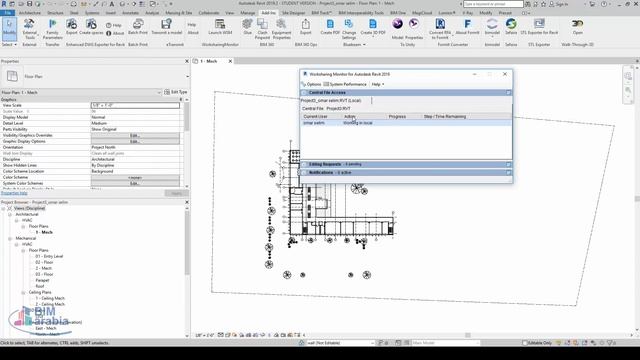Click the search keyword input box
This screenshot has width=640, height=360.
tap(493, 4)
